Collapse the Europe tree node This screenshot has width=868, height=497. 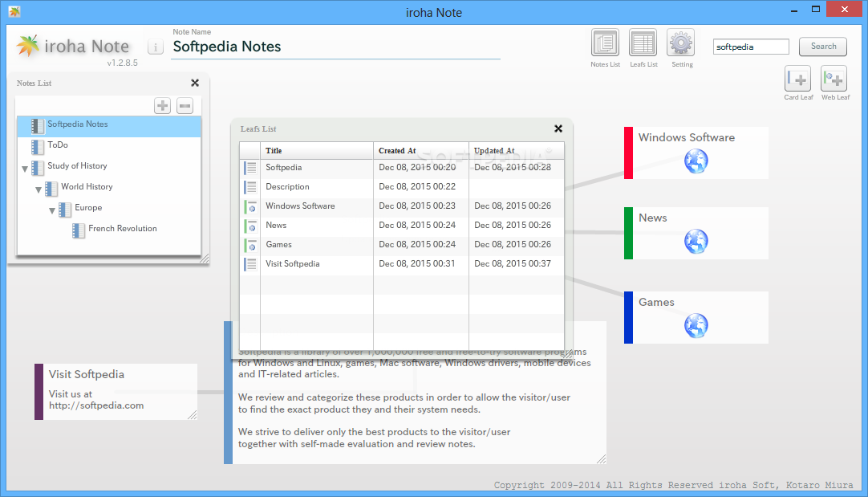tap(52, 210)
